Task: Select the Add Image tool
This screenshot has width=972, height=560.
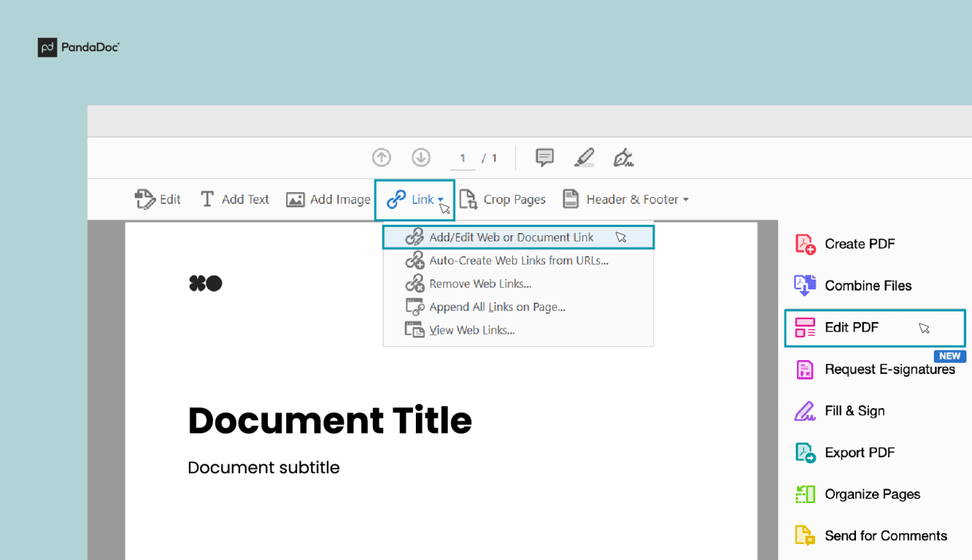Action: point(328,200)
